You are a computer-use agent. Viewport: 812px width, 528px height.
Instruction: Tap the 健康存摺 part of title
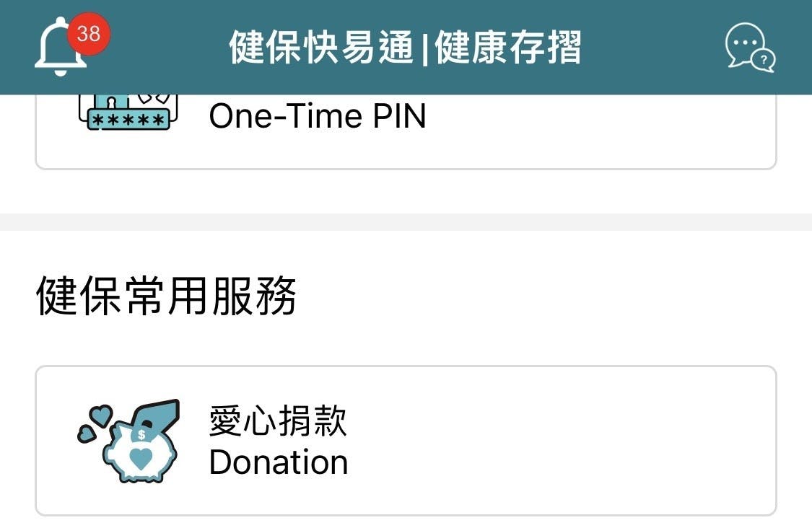[508, 47]
